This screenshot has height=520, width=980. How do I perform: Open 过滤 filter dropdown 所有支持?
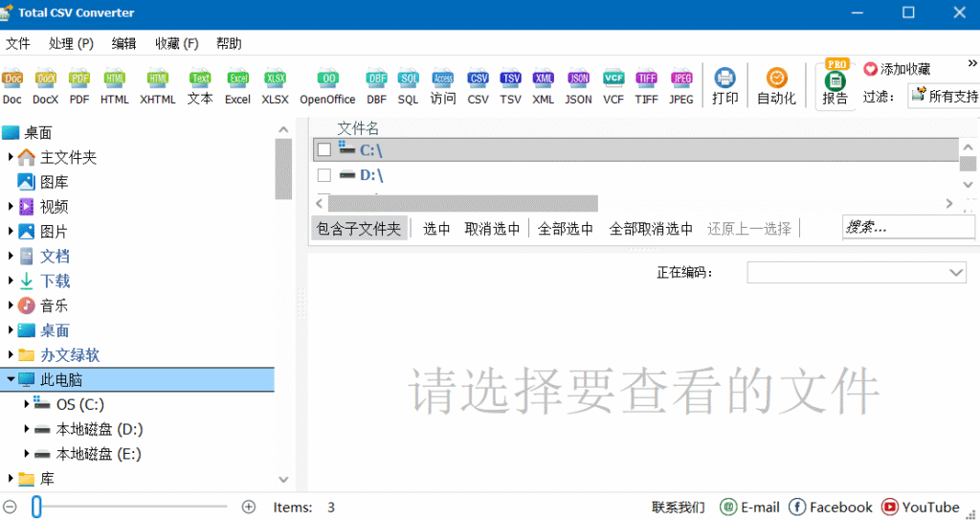[x=945, y=96]
